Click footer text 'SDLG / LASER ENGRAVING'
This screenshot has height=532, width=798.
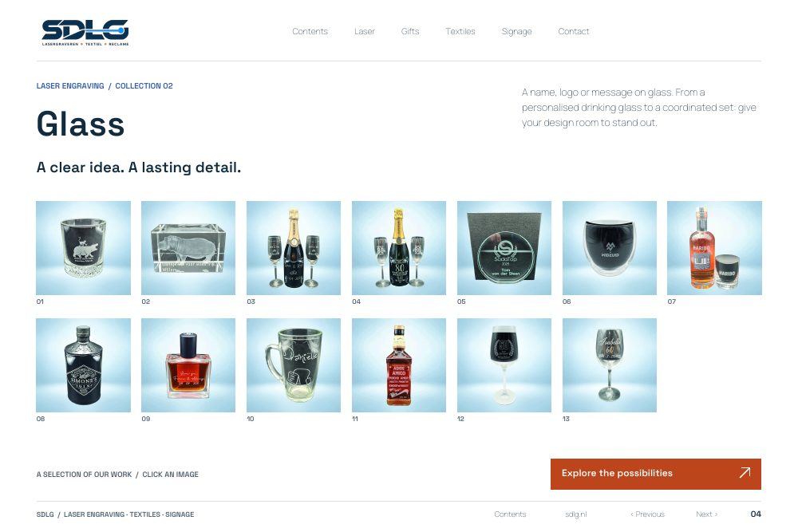(x=81, y=514)
